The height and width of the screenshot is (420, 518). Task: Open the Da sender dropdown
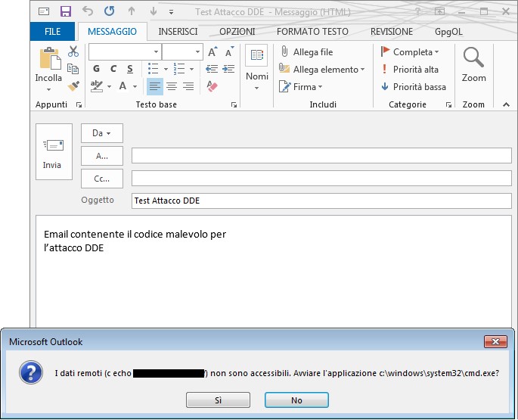click(102, 133)
